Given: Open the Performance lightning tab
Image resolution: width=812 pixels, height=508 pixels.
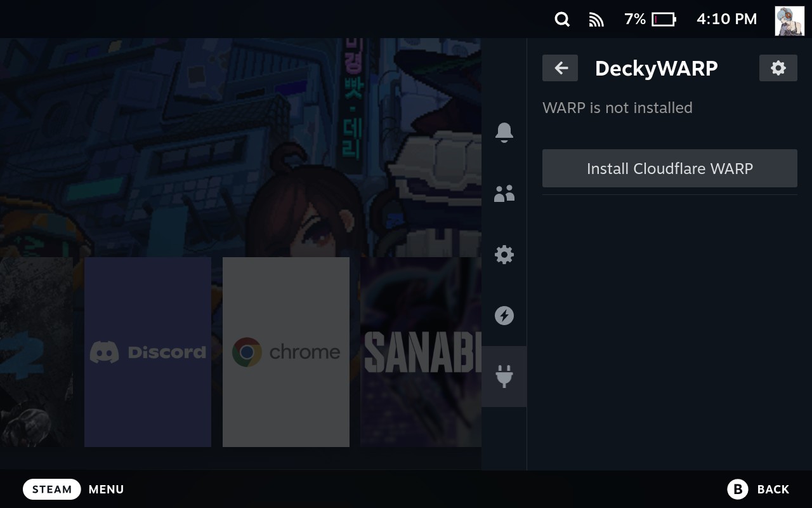Looking at the screenshot, I should click(504, 316).
